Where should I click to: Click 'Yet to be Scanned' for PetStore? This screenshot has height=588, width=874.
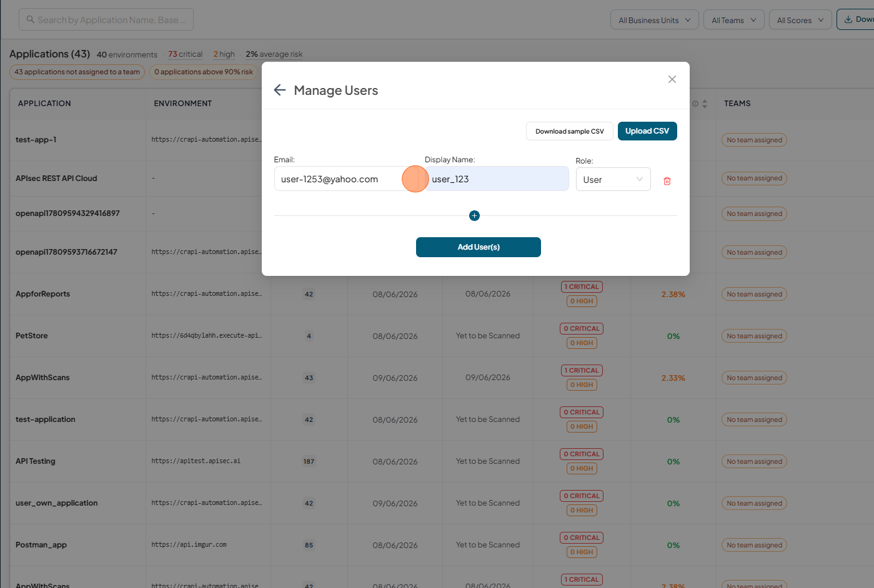[x=488, y=336]
